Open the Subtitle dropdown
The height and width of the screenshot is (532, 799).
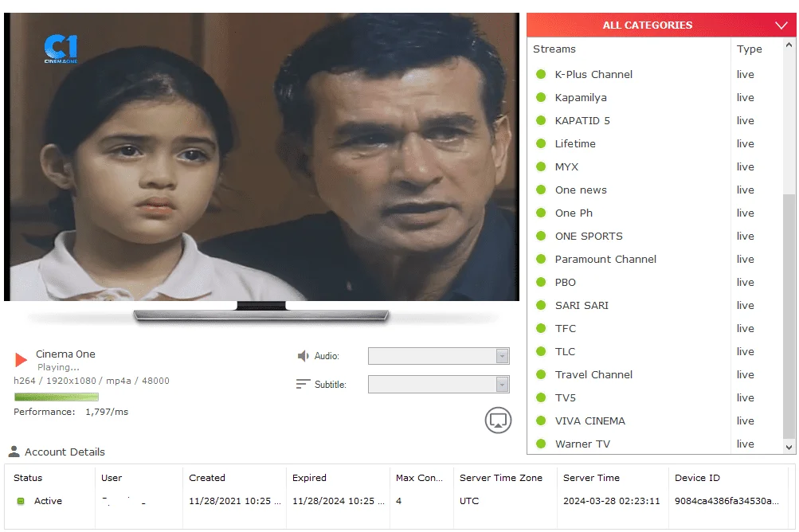point(439,384)
